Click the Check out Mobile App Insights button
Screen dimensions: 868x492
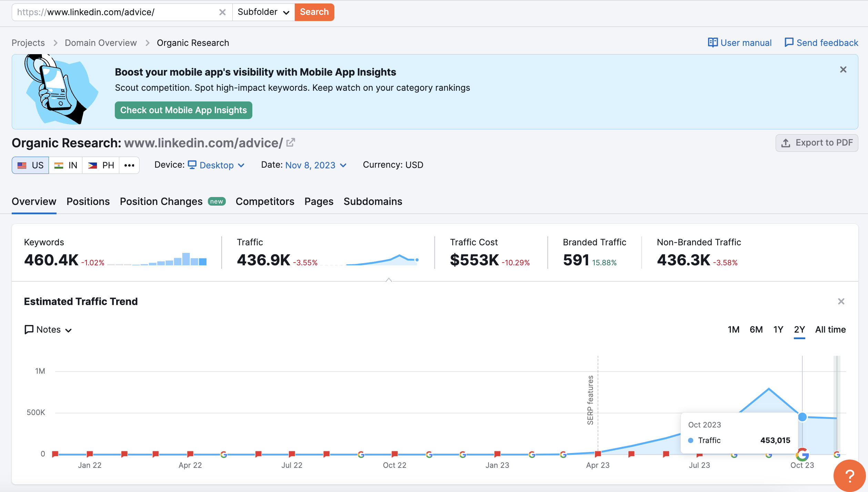coord(183,110)
